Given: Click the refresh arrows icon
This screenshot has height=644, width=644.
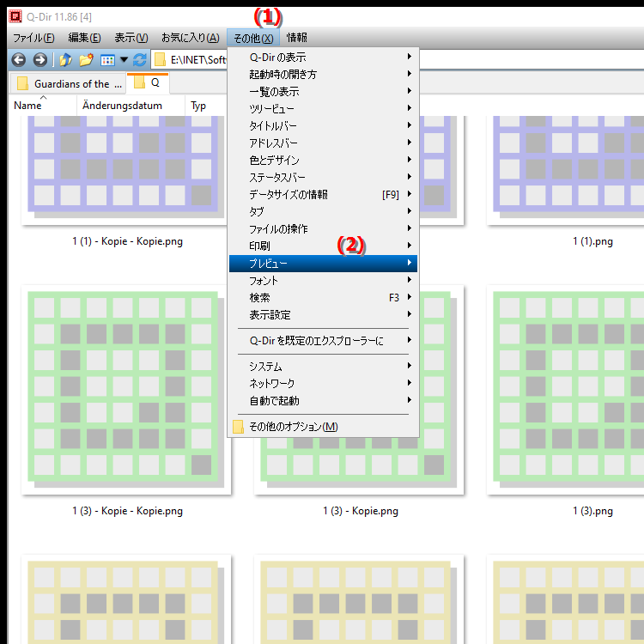Looking at the screenshot, I should point(140,60).
